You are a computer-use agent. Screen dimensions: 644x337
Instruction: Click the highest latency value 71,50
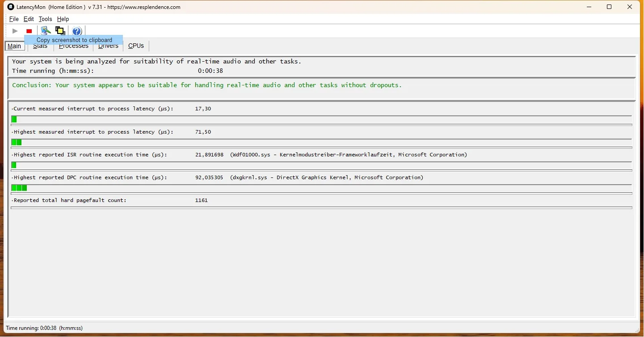tap(203, 132)
